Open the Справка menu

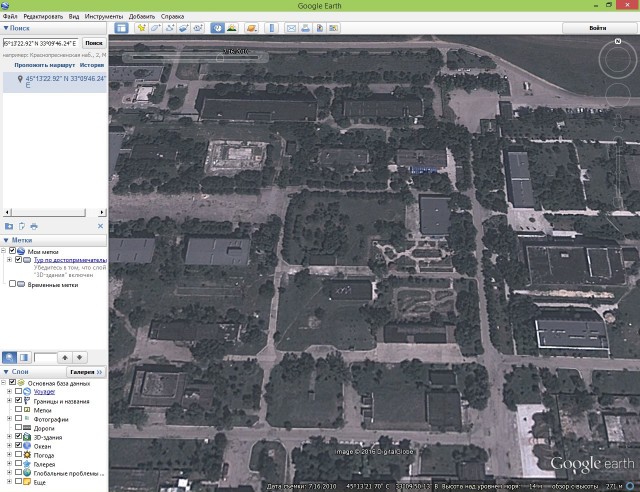pos(172,16)
